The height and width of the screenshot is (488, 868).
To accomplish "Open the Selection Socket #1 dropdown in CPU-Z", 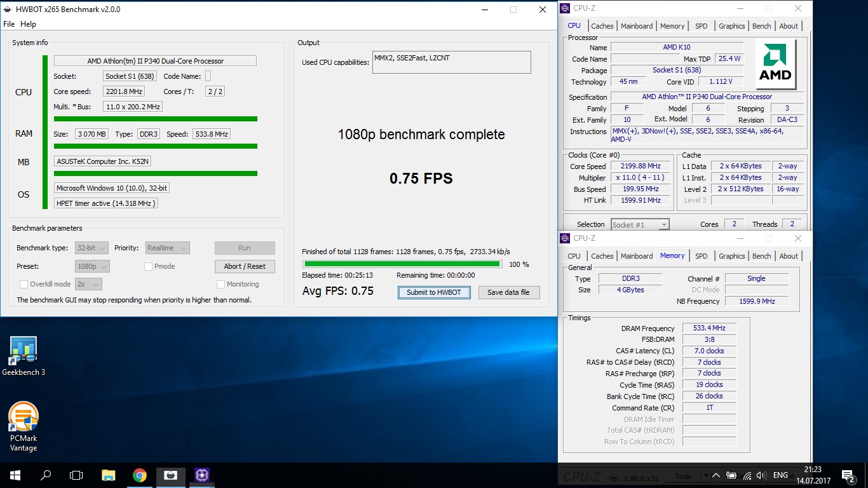I will 640,224.
